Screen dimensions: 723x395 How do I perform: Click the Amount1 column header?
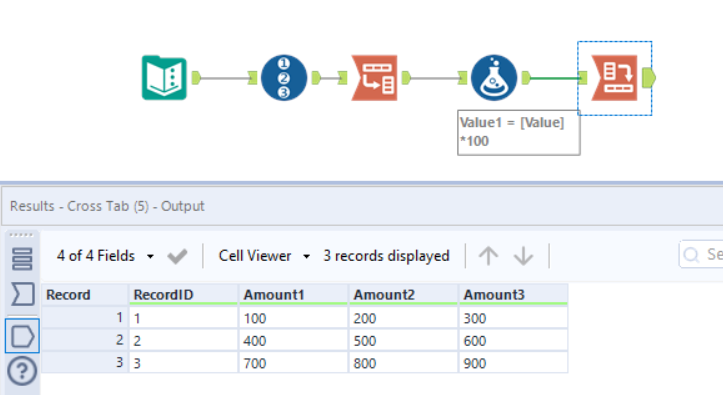293,295
